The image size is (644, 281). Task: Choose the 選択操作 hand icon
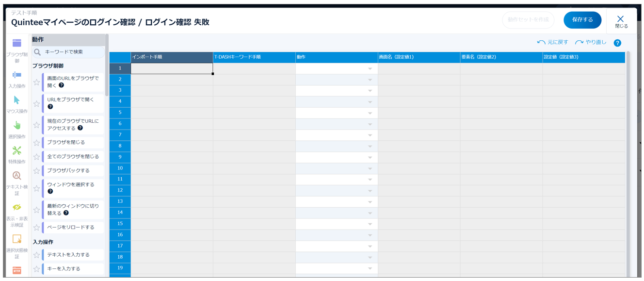(17, 125)
